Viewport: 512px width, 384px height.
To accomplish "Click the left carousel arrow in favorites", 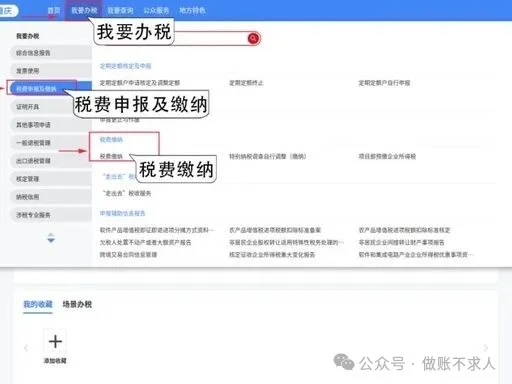I will pos(26,348).
